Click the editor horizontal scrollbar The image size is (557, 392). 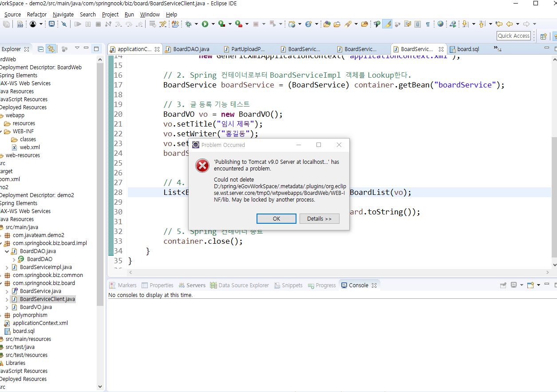[340, 272]
